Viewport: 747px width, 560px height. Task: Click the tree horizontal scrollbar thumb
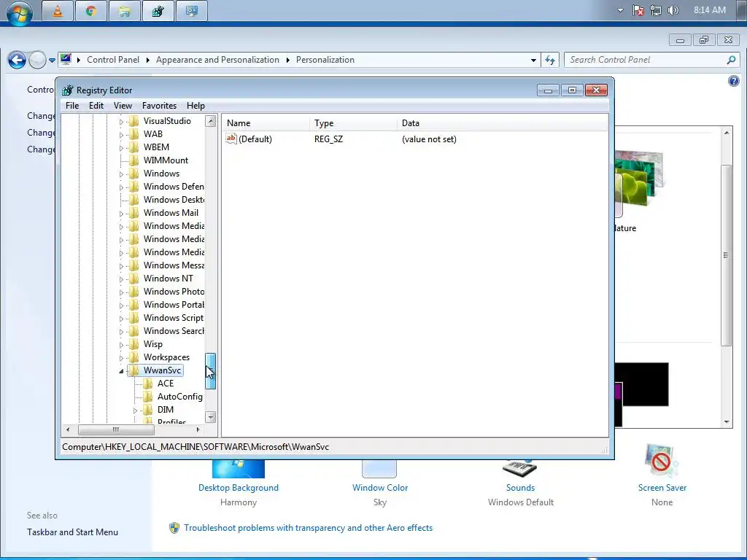coord(116,429)
